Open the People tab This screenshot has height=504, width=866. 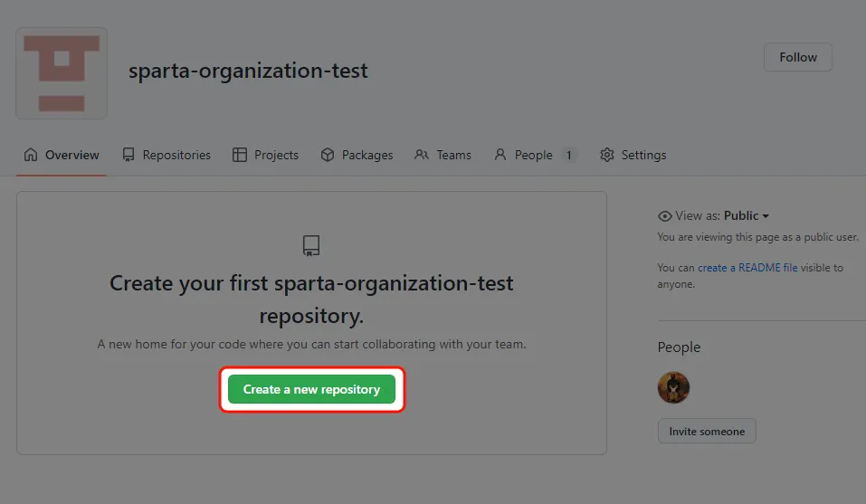(533, 155)
